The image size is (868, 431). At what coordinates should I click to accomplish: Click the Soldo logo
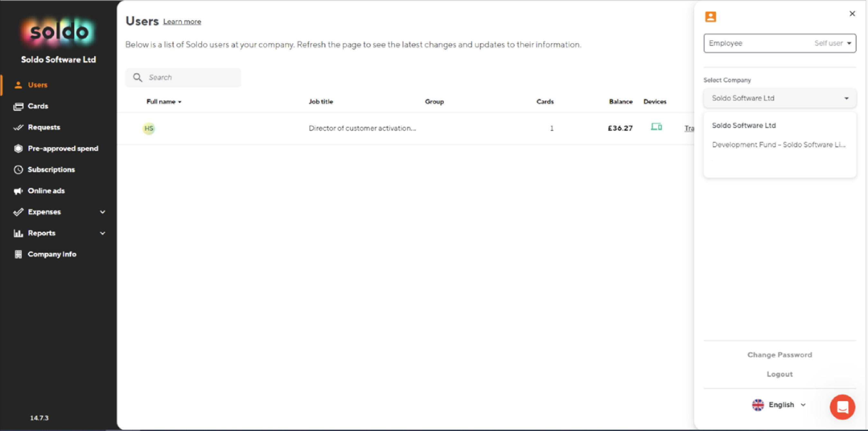click(59, 32)
